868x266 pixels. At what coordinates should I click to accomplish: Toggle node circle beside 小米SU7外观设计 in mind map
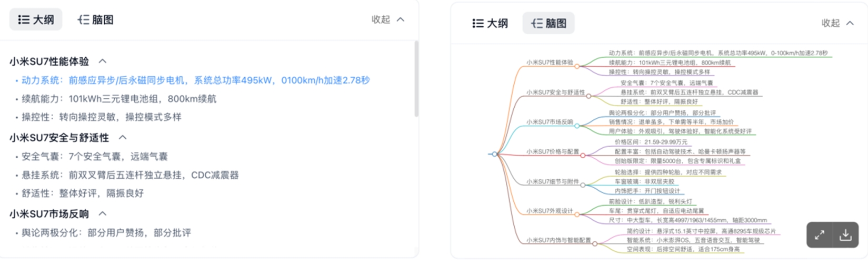[x=577, y=214]
